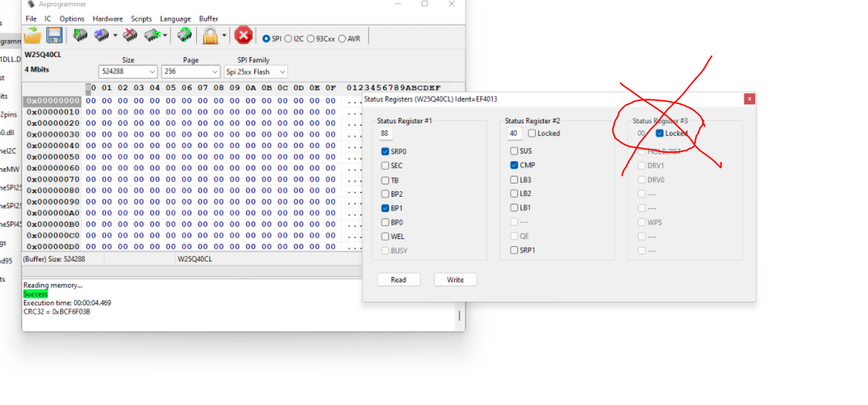The width and height of the screenshot is (868, 405).
Task: Open the IC menu
Action: coord(48,19)
